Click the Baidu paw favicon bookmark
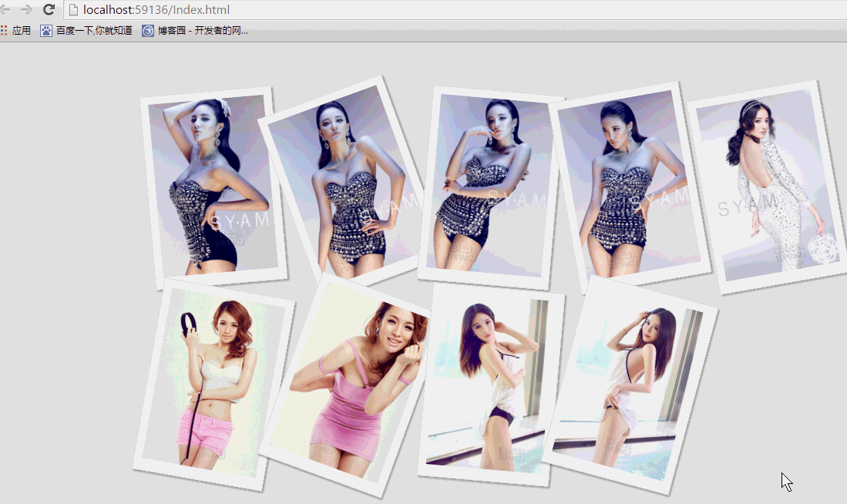The width and height of the screenshot is (847, 504). 46,31
